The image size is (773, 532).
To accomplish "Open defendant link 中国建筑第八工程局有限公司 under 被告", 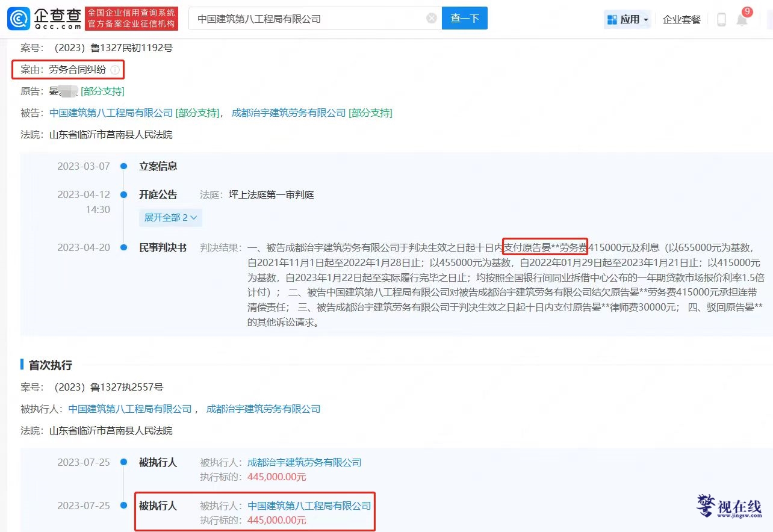I will tap(111, 113).
